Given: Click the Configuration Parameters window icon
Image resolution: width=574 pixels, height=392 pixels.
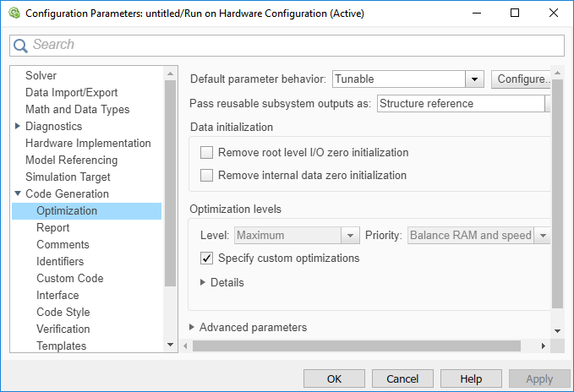Looking at the screenshot, I should click(12, 14).
